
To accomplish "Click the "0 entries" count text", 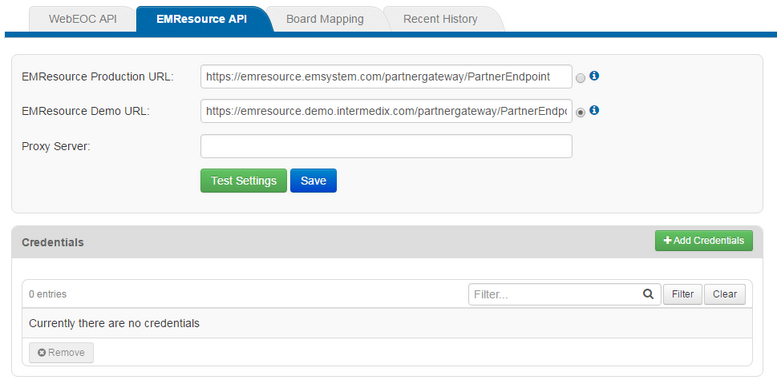I will [48, 294].
